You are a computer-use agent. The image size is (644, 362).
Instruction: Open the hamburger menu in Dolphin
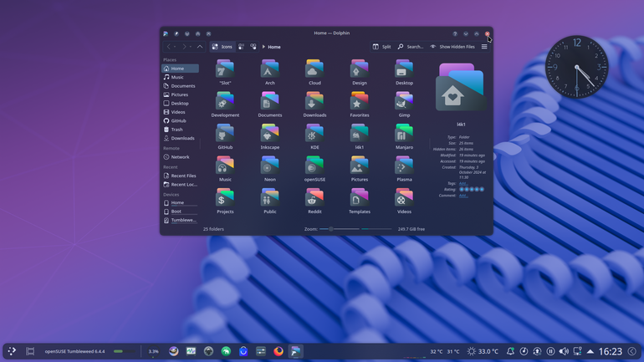point(484,47)
